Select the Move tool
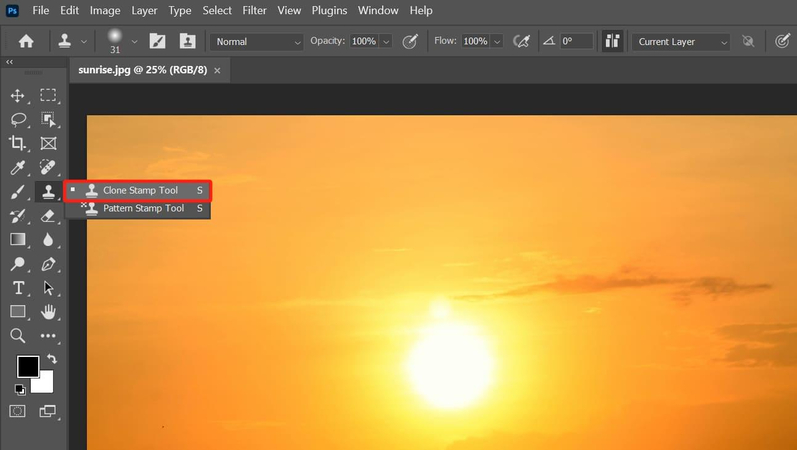 pyautogui.click(x=18, y=96)
